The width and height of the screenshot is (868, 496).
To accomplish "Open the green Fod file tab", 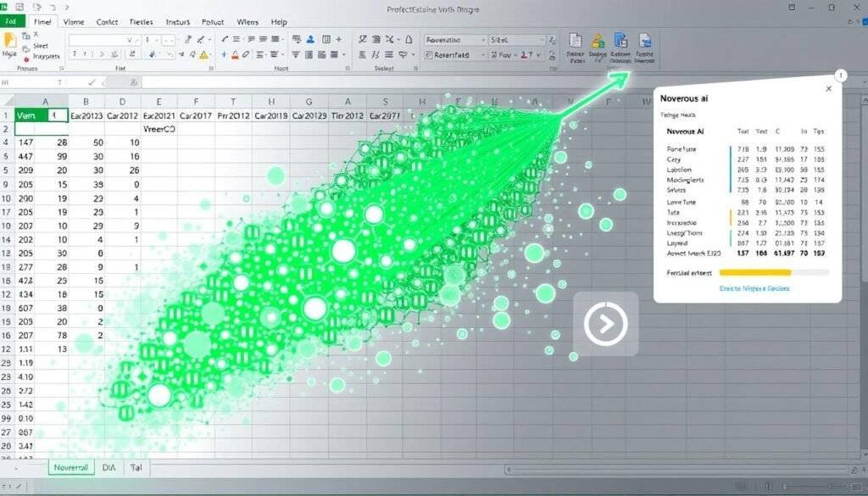I will [12, 21].
